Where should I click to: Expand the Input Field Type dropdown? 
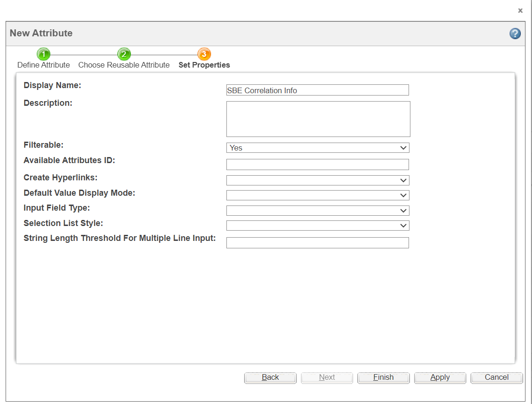[x=317, y=211]
